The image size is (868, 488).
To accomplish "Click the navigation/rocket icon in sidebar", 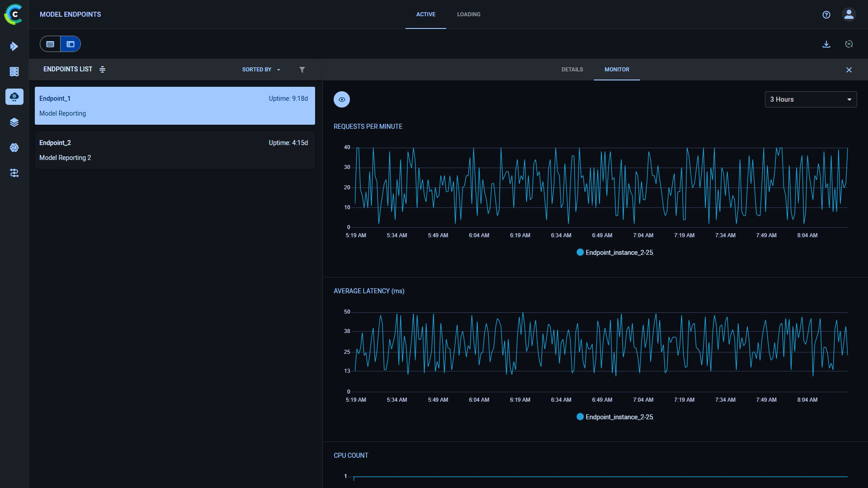I will click(14, 46).
